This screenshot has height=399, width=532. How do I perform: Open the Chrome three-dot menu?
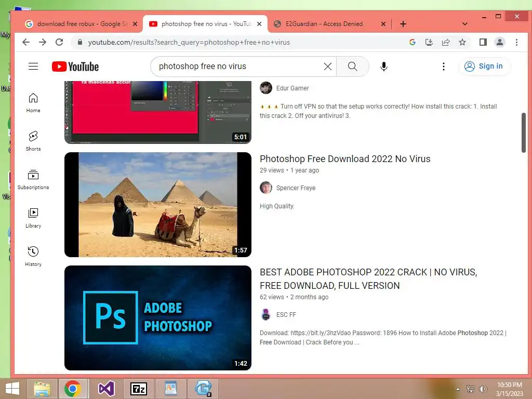point(516,42)
